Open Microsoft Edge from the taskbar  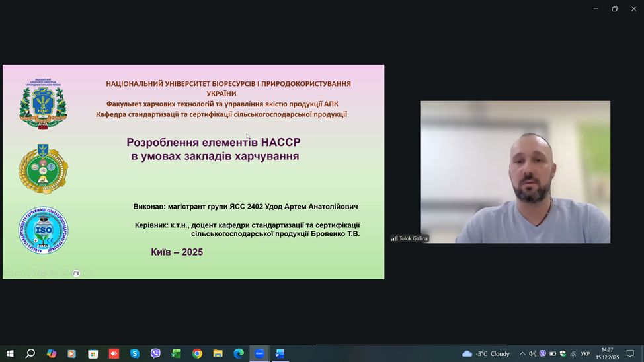coord(239,353)
